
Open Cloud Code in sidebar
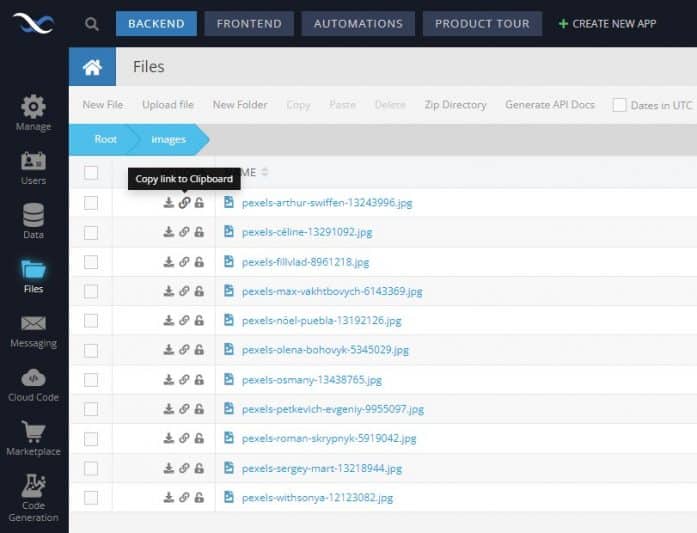tap(33, 383)
